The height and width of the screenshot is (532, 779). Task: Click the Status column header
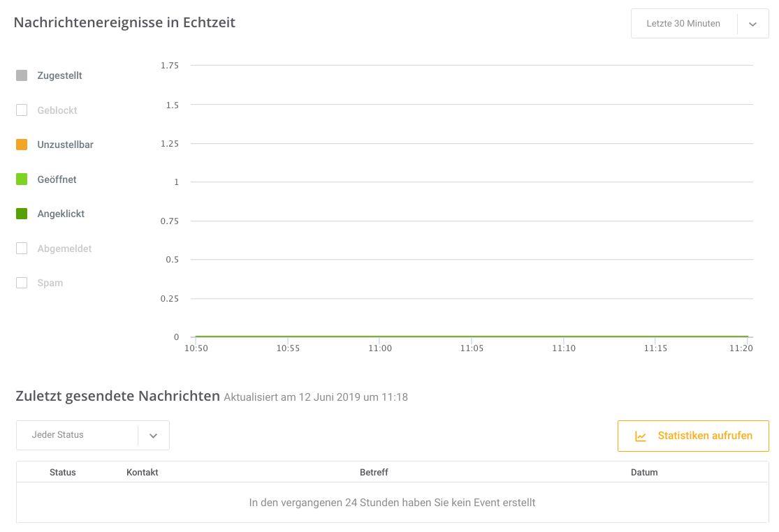point(63,473)
